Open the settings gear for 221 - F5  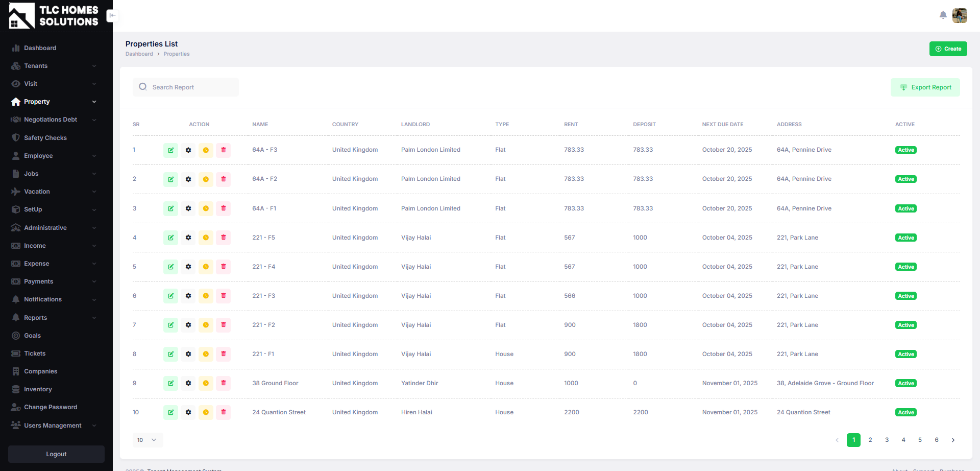188,238
